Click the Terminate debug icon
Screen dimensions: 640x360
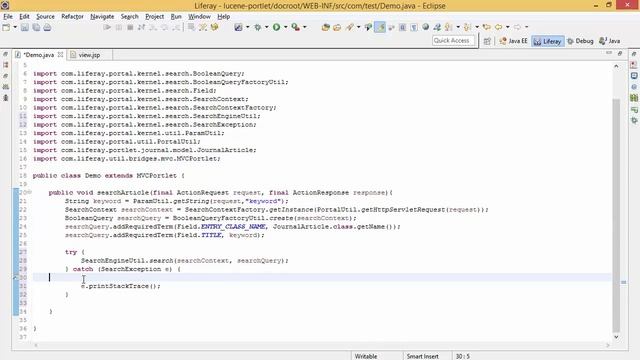pos(130,27)
